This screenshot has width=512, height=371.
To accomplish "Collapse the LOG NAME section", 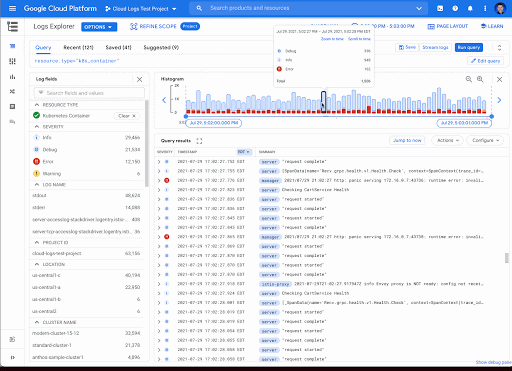I will click(37, 184).
